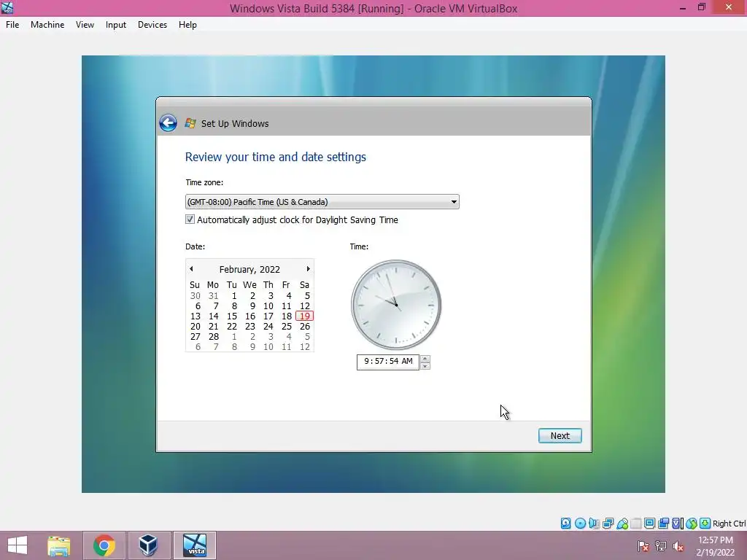Click the shared folders status icon
The image size is (747, 560).
tap(636, 524)
